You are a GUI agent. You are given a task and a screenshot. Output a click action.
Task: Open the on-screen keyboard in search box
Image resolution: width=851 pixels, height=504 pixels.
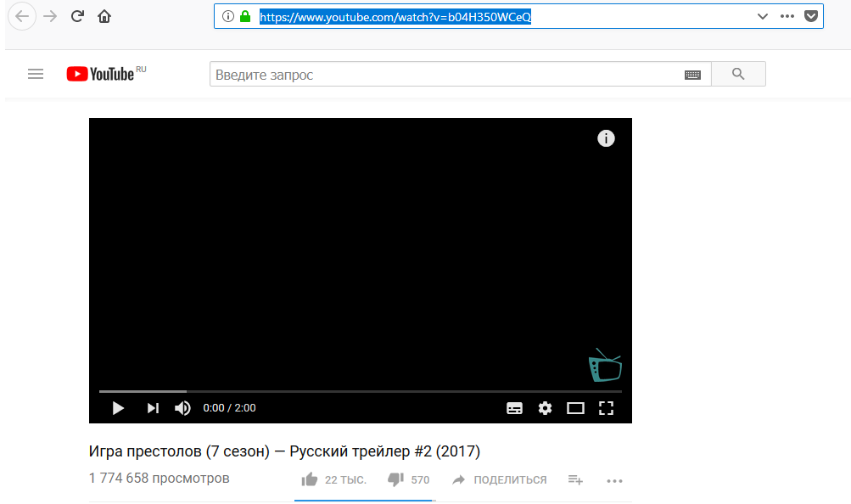point(692,75)
